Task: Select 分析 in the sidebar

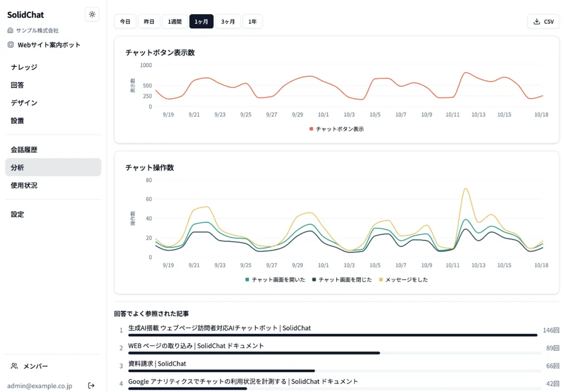Action: pos(53,167)
